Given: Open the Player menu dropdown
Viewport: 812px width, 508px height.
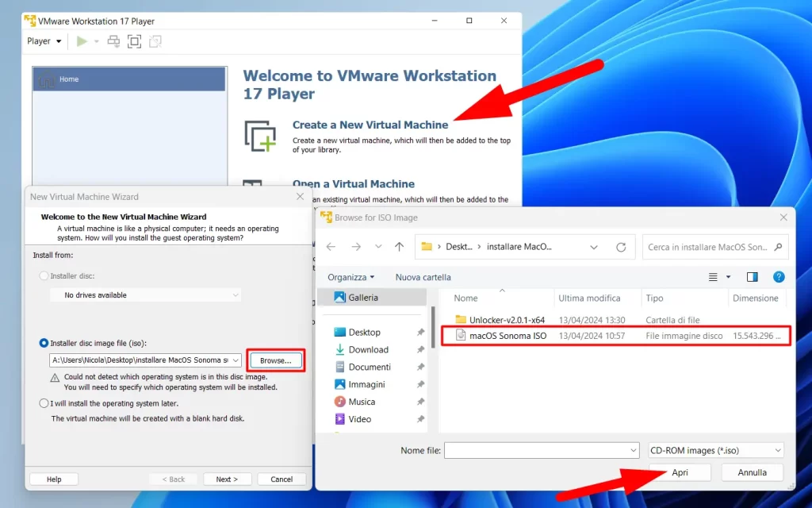Looking at the screenshot, I should point(44,41).
